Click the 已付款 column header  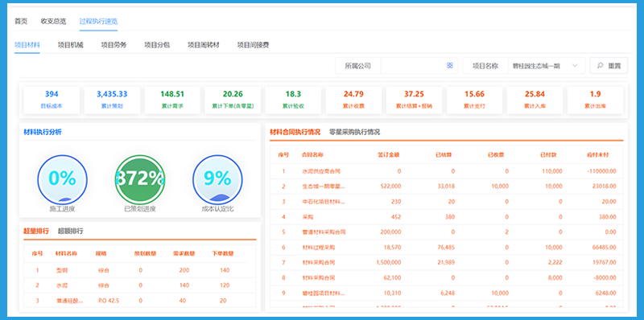[548, 155]
